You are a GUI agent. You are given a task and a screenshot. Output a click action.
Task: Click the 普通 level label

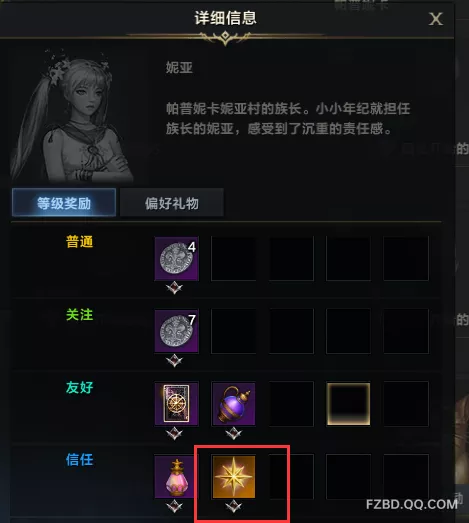click(79, 242)
